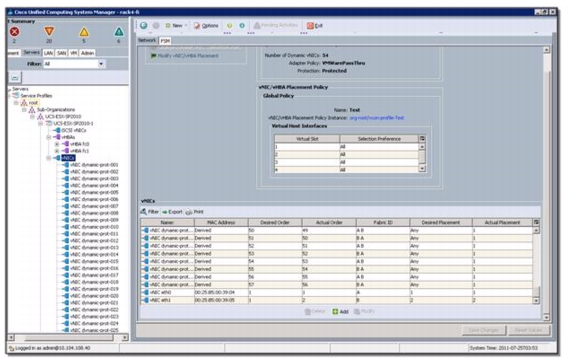
Task: Click main pane scrollbar up arrow
Action: click(x=546, y=50)
